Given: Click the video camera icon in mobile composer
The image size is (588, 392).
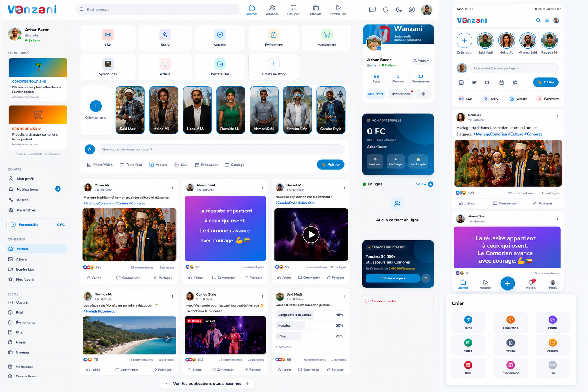Looking at the screenshot, I should pos(488,82).
